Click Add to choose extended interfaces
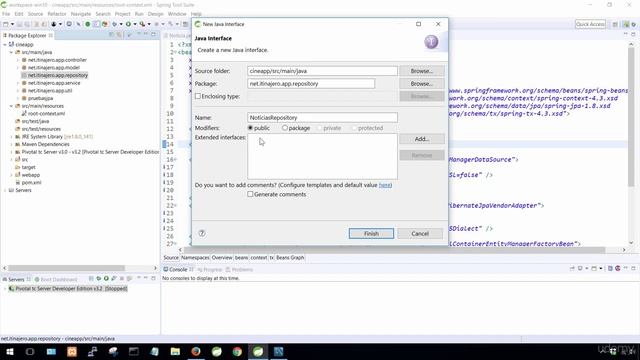 click(x=422, y=139)
